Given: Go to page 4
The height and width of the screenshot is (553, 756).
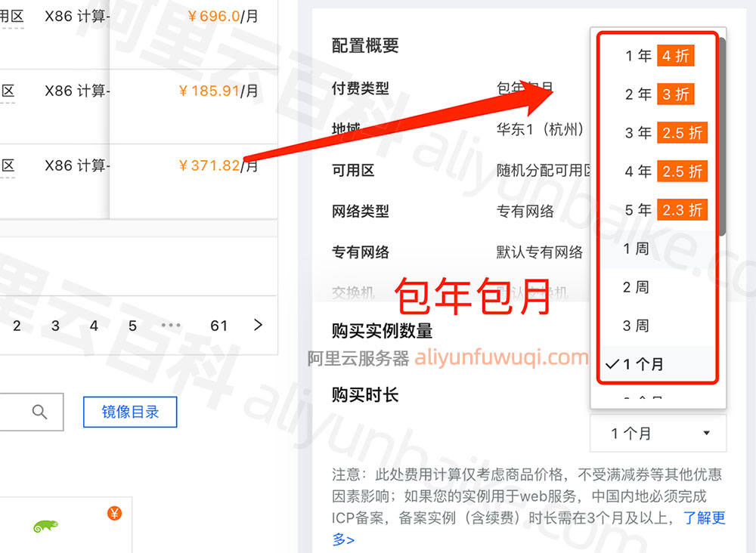Looking at the screenshot, I should 94,326.
